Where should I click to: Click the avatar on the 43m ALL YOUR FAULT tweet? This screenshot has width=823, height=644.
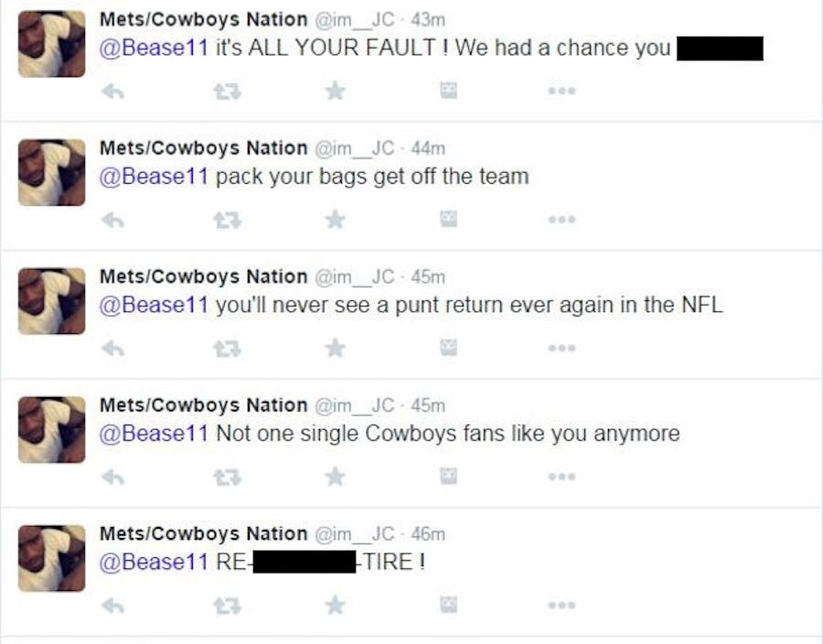point(52,44)
